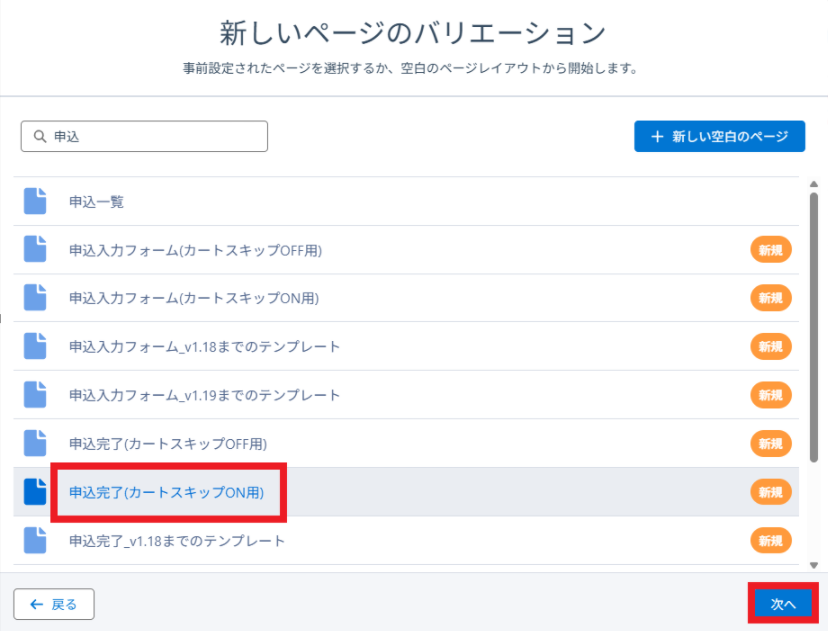Image resolution: width=828 pixels, height=631 pixels.
Task: Click the page icon for 申込完了(カートスキップOFF用)
Action: pyautogui.click(x=35, y=443)
